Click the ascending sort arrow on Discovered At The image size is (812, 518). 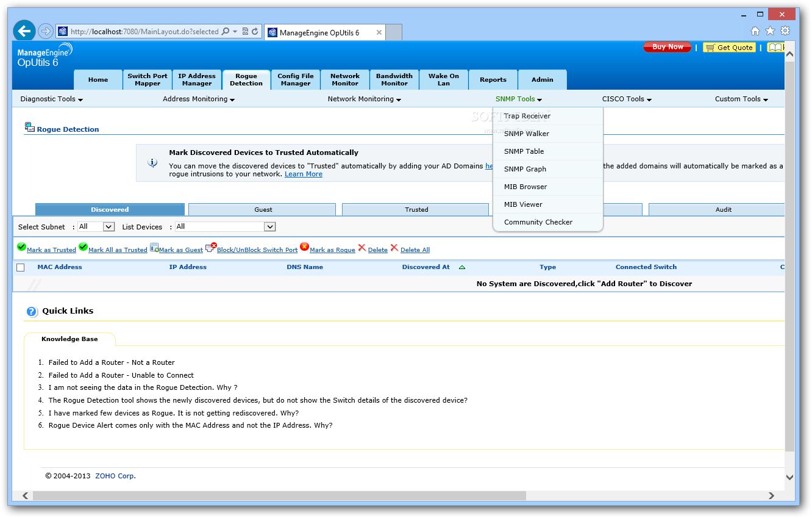tap(462, 267)
